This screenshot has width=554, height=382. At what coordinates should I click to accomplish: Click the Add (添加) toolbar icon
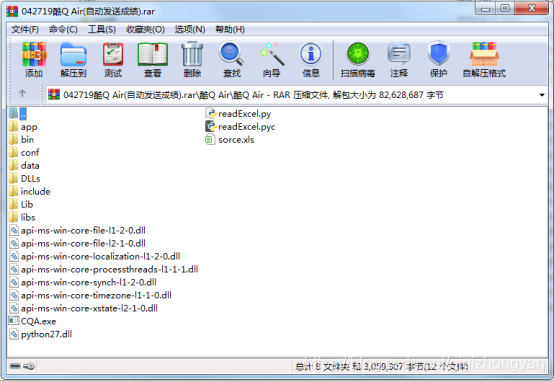point(34,54)
